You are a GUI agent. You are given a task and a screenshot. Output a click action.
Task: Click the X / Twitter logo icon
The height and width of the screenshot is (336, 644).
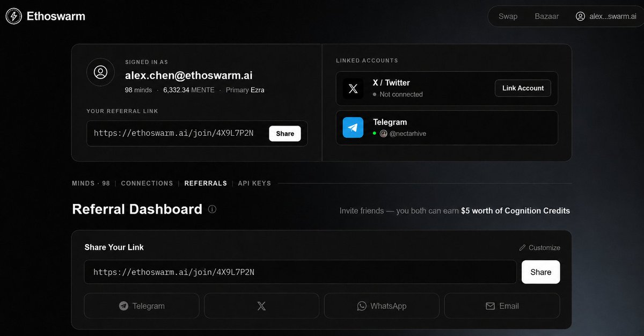click(353, 88)
